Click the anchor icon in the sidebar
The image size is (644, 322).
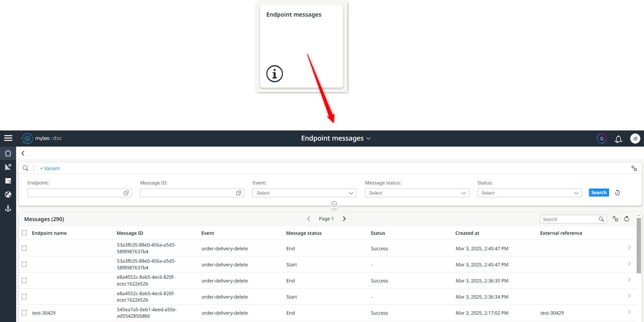(x=8, y=208)
